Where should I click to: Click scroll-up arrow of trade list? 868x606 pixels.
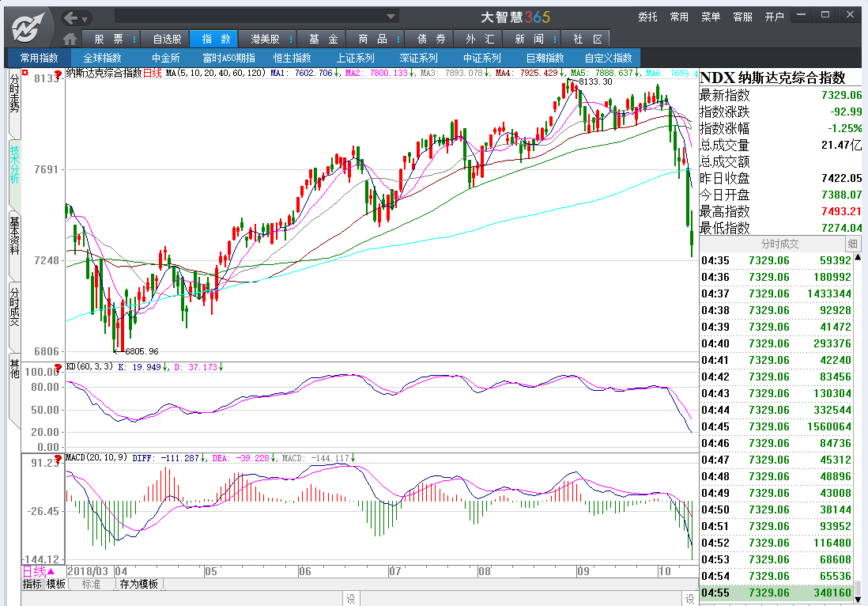pos(858,257)
